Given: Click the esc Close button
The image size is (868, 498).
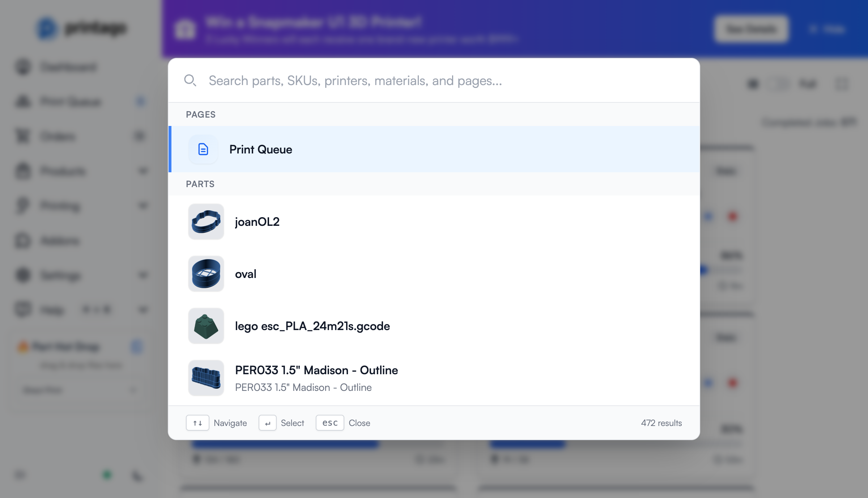Looking at the screenshot, I should click(329, 423).
